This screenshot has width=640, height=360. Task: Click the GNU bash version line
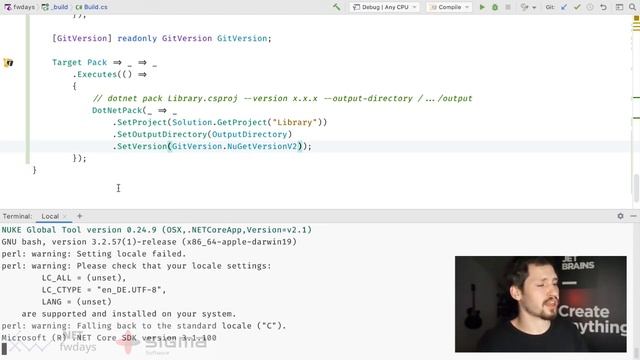[149, 242]
